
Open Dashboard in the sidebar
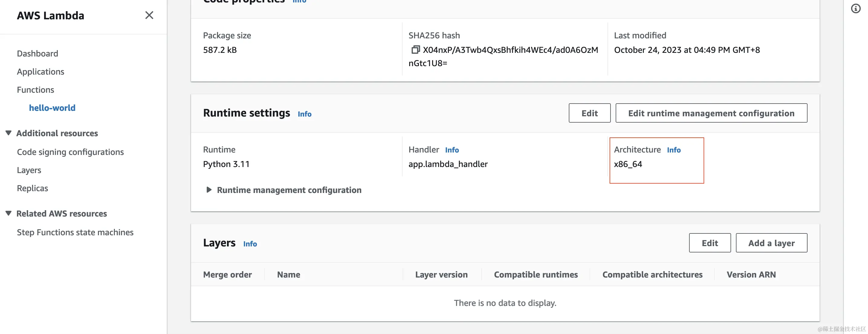tap(37, 53)
